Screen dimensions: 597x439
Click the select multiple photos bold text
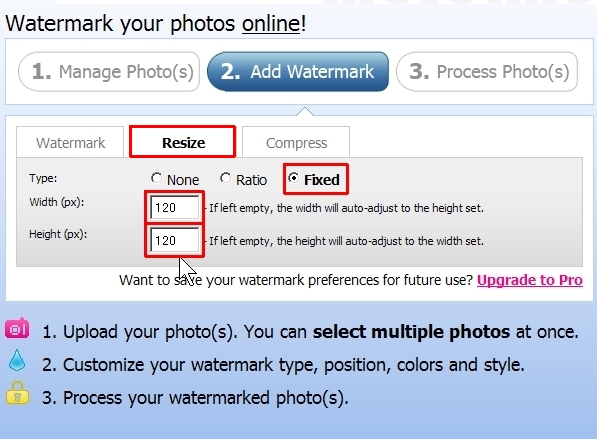411,332
